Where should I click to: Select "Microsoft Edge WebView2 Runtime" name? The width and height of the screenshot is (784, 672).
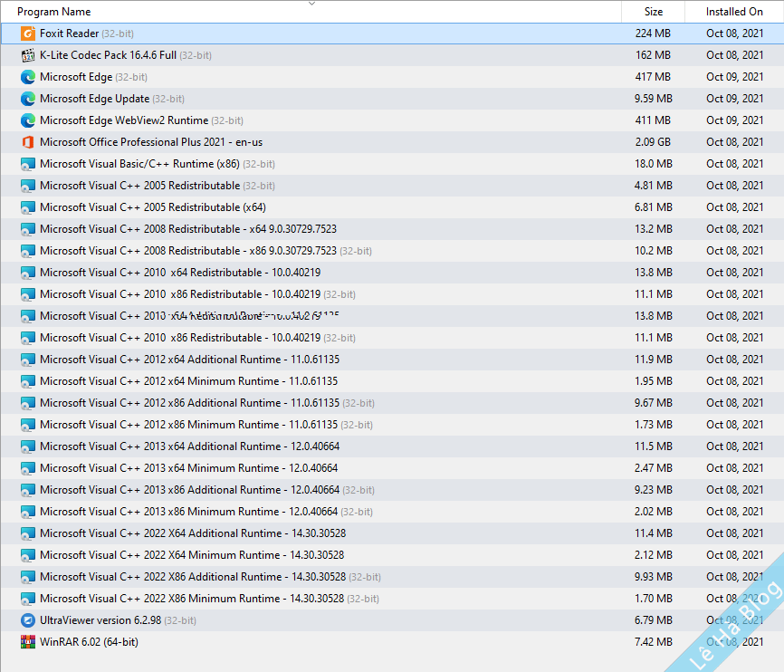click(x=124, y=120)
